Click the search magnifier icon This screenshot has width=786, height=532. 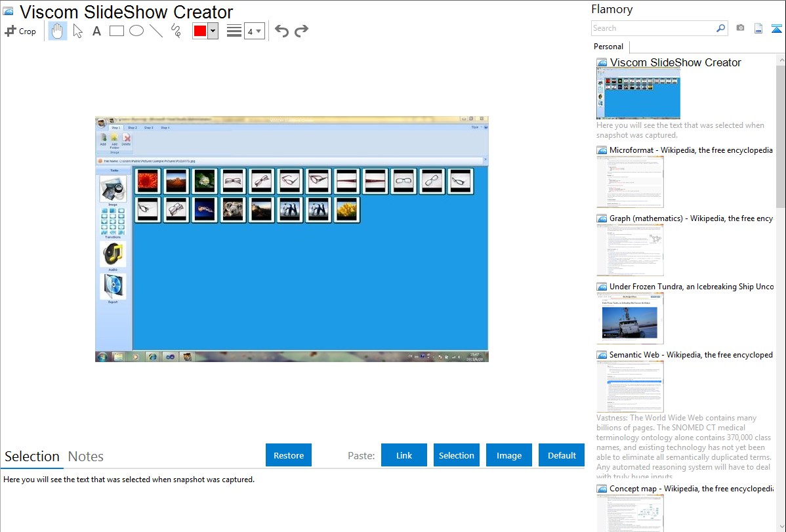tap(720, 28)
